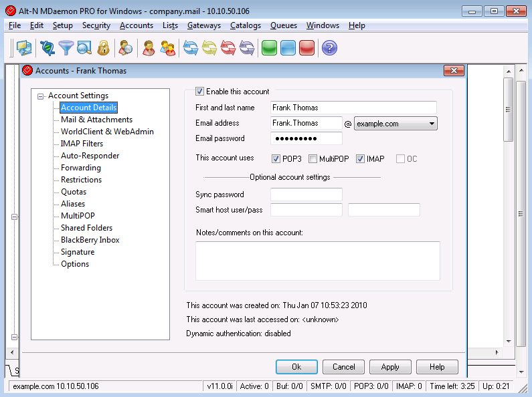
Task: Click the gold padlock toolbar icon
Action: [x=102, y=48]
